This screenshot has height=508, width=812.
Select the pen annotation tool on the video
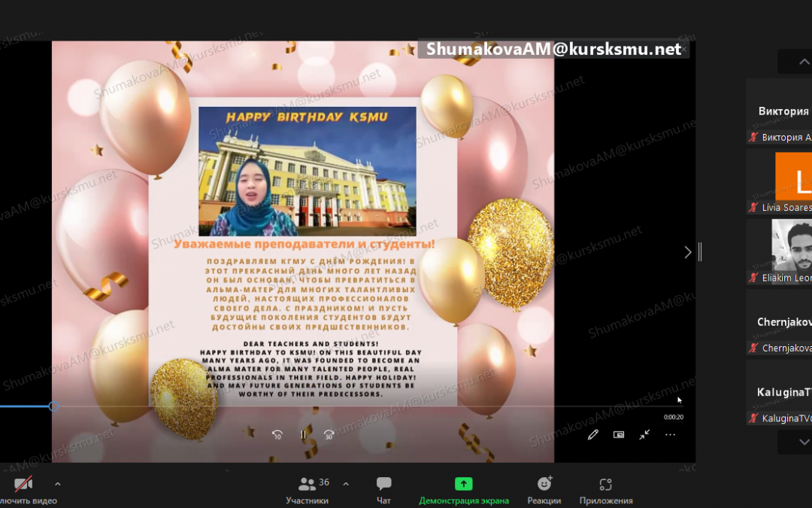pos(592,434)
